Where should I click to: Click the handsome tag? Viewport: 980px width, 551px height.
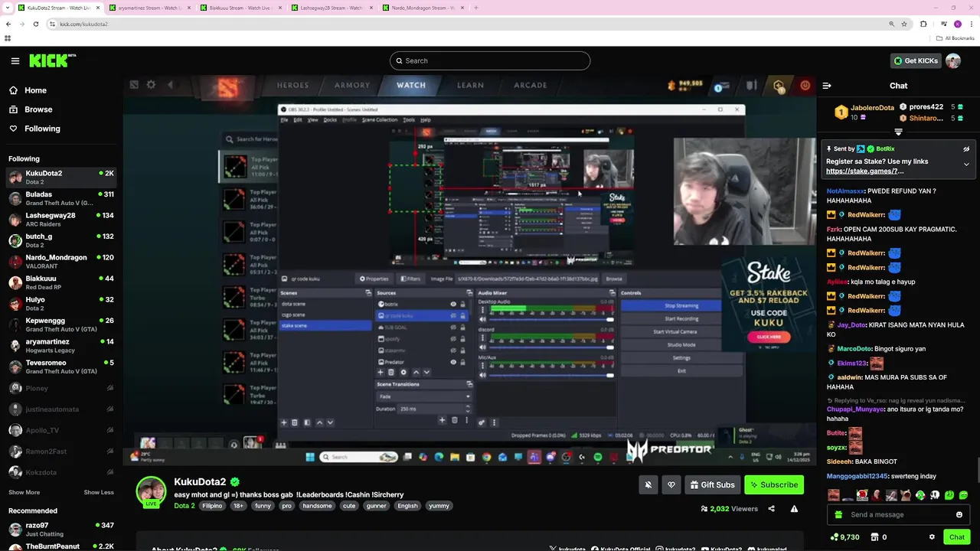point(317,506)
